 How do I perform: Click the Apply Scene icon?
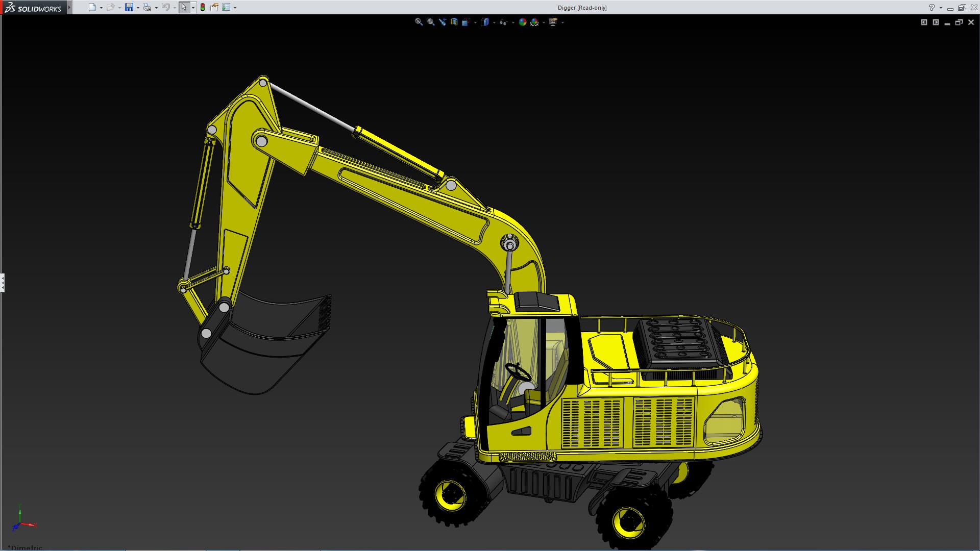pos(534,22)
